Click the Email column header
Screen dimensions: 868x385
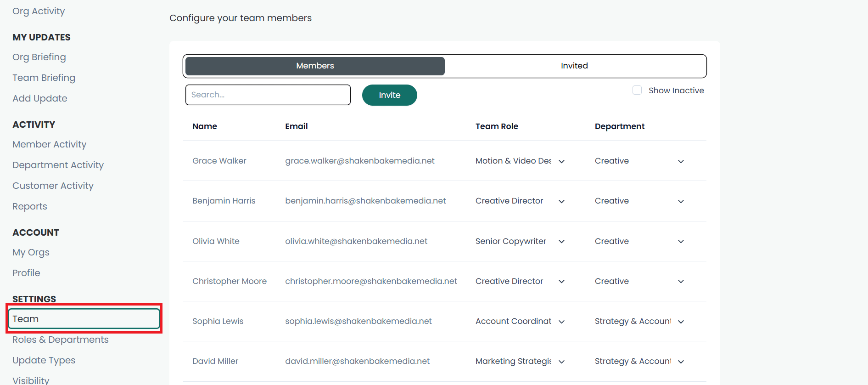tap(297, 126)
